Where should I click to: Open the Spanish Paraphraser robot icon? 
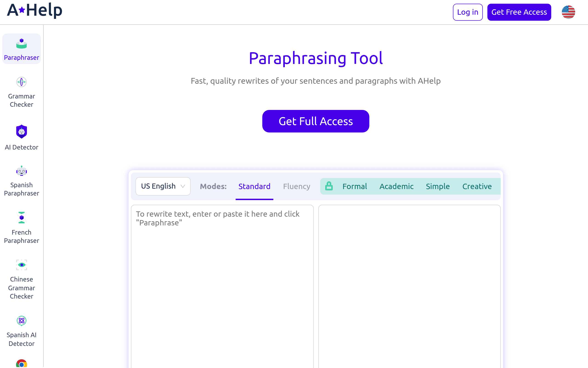[x=21, y=171]
